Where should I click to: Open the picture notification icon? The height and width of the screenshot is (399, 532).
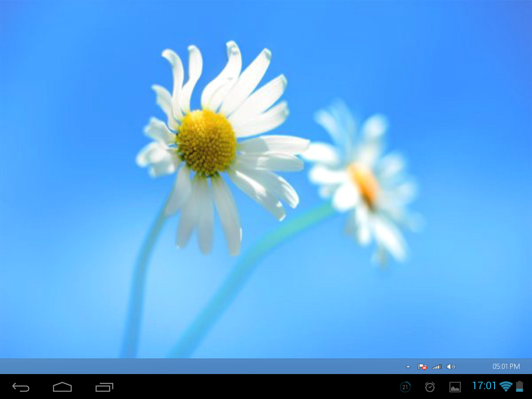point(455,387)
